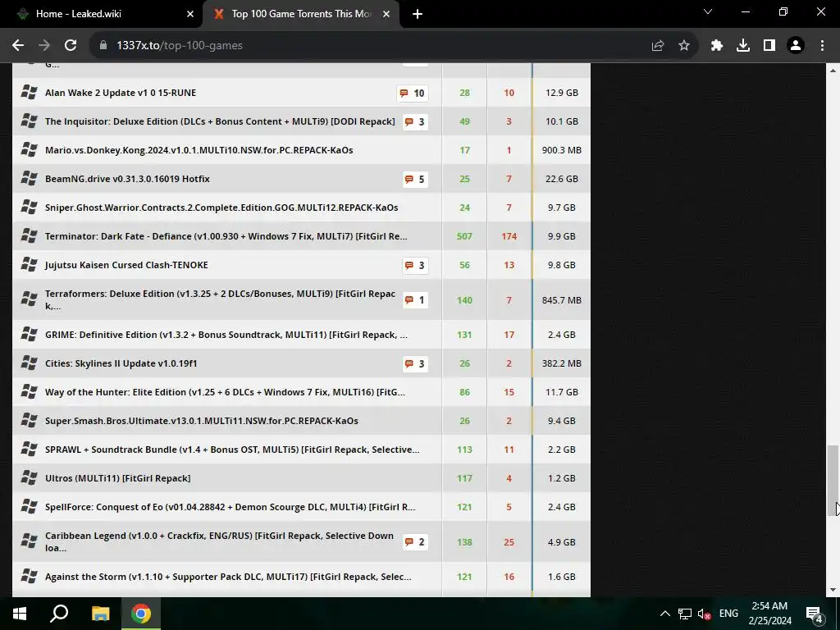The image size is (840, 630).
Task: Click Windows icon beside Against the Storm
Action: pyautogui.click(x=29, y=577)
